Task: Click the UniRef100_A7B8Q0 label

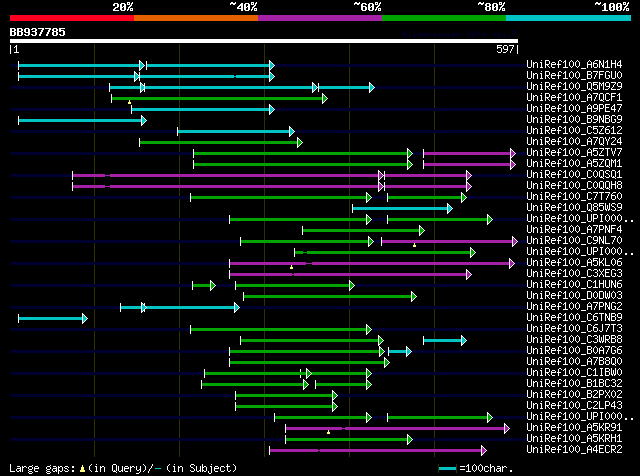Action: [x=574, y=362]
